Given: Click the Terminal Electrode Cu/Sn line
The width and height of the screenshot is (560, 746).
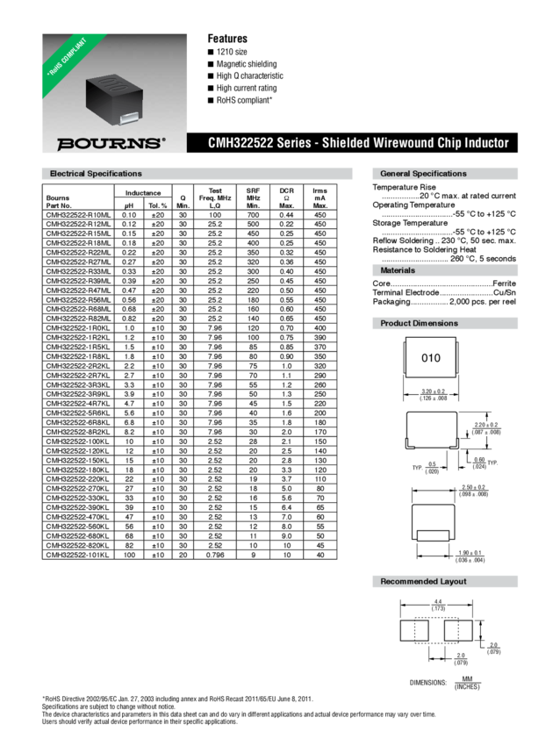Looking at the screenshot, I should (444, 292).
